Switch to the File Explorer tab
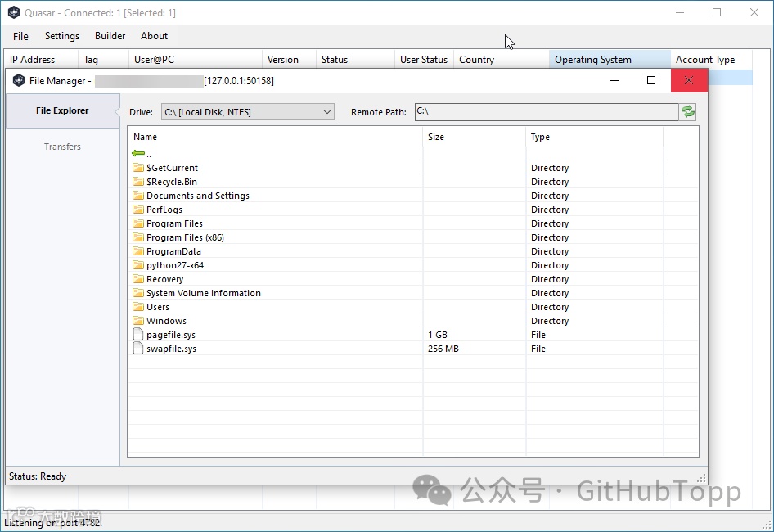774x532 pixels. pos(62,110)
